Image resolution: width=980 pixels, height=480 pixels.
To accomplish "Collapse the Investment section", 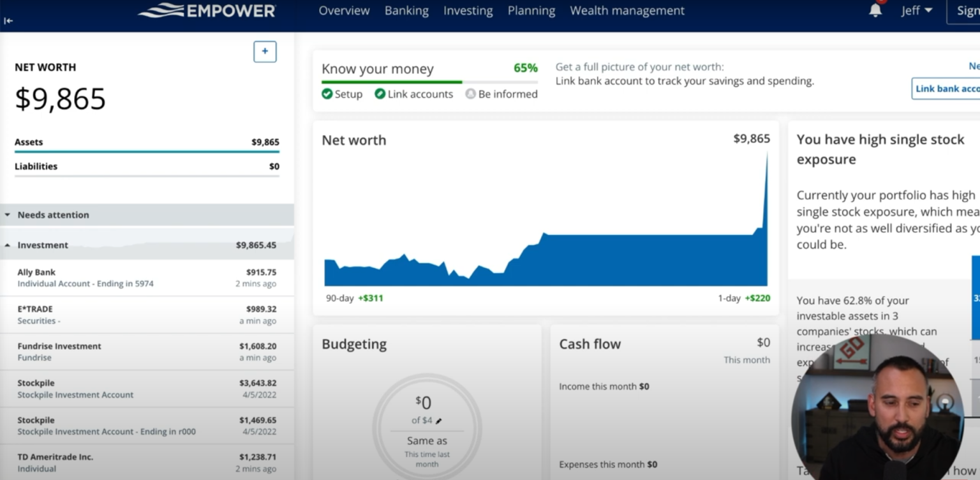I will 8,245.
